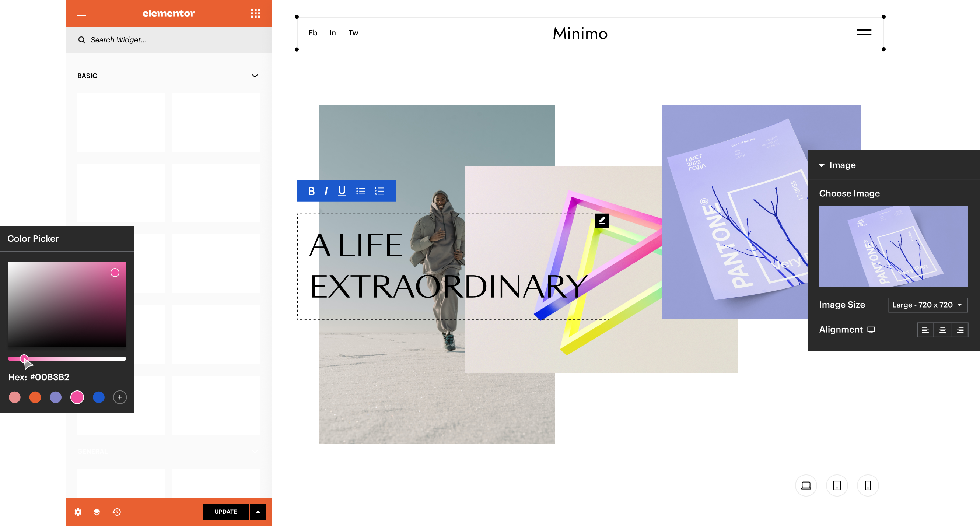Click the pencil edit handle on heading
980x526 pixels.
602,220
